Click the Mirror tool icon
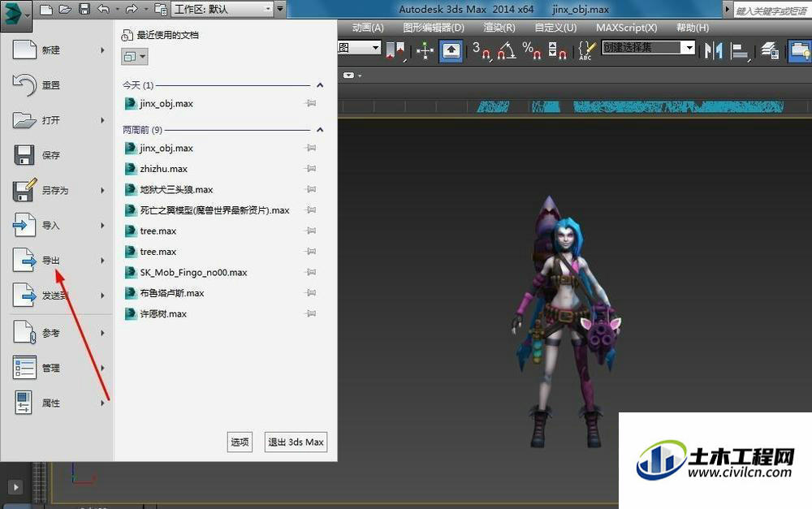 tap(713, 51)
